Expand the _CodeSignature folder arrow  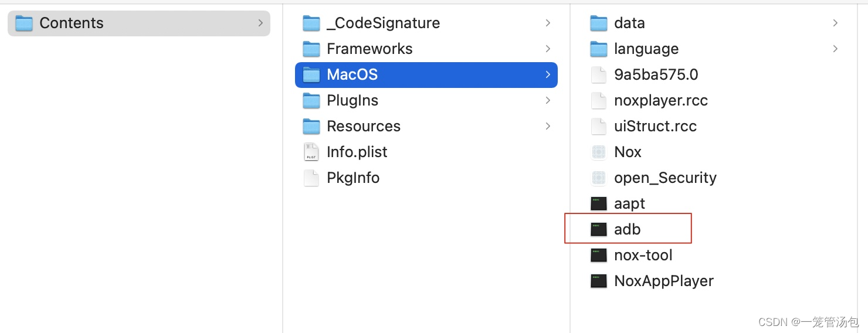pyautogui.click(x=548, y=23)
